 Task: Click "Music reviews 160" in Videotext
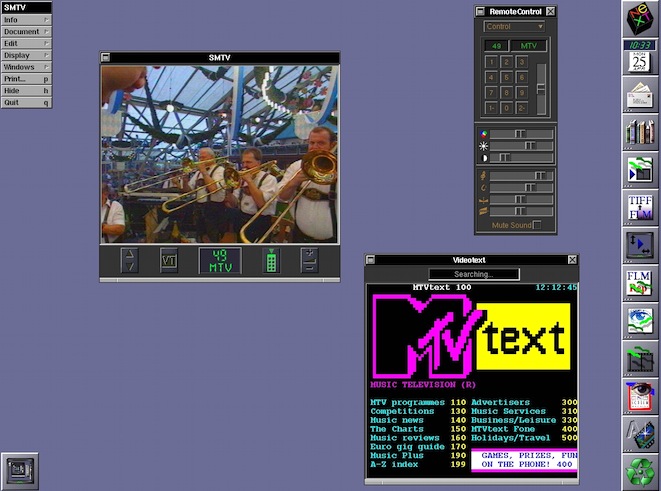[418, 438]
